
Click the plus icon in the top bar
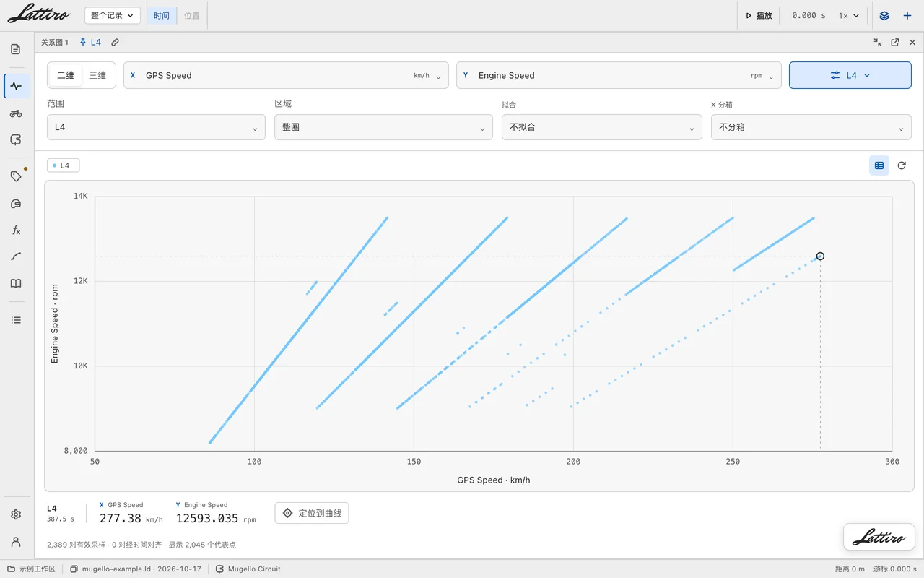[x=907, y=15]
